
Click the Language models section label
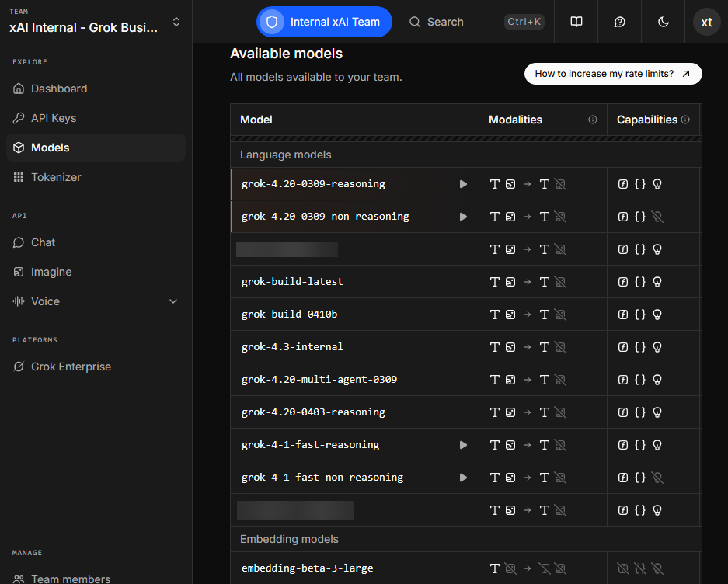point(286,155)
